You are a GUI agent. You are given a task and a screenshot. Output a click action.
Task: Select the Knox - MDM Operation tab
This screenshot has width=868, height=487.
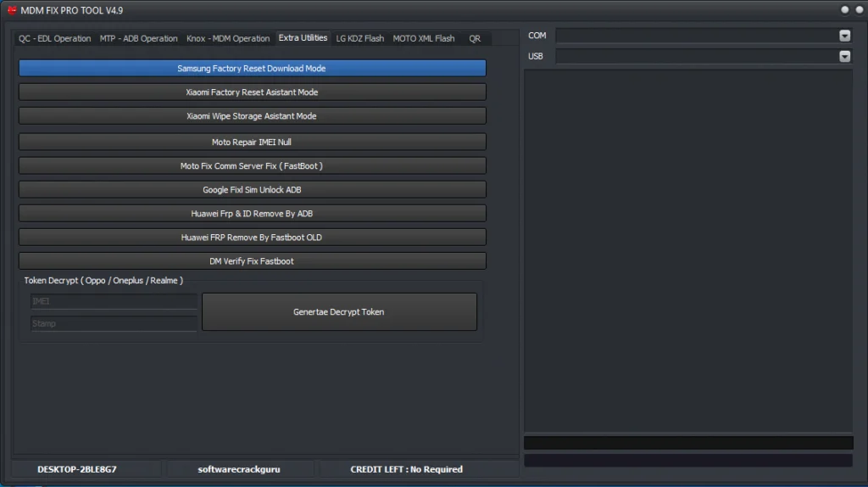(228, 38)
